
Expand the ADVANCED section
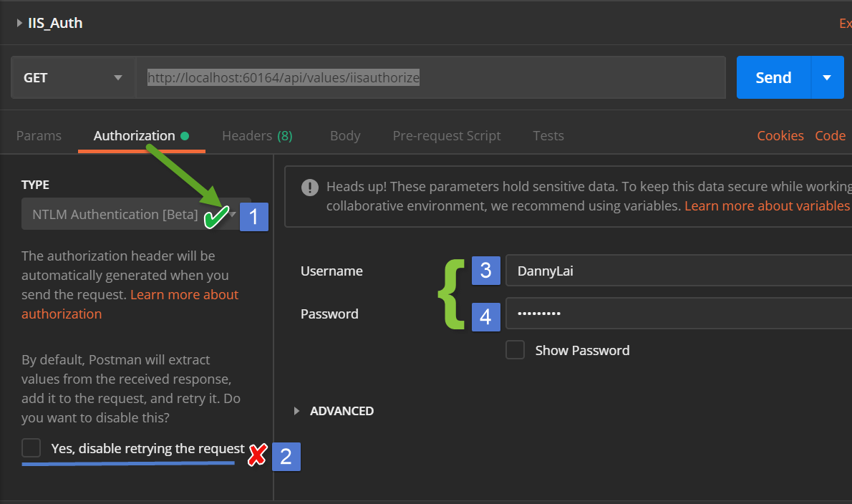[334, 411]
